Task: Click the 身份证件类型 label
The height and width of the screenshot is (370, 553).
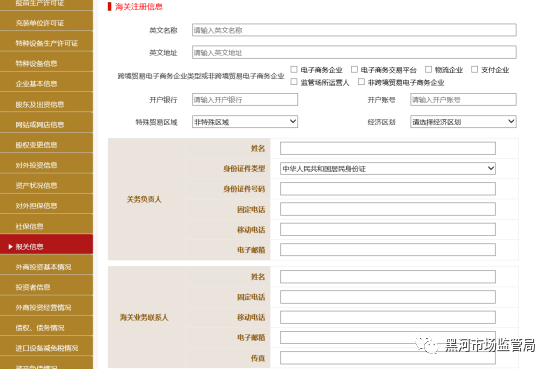Action: tap(244, 169)
